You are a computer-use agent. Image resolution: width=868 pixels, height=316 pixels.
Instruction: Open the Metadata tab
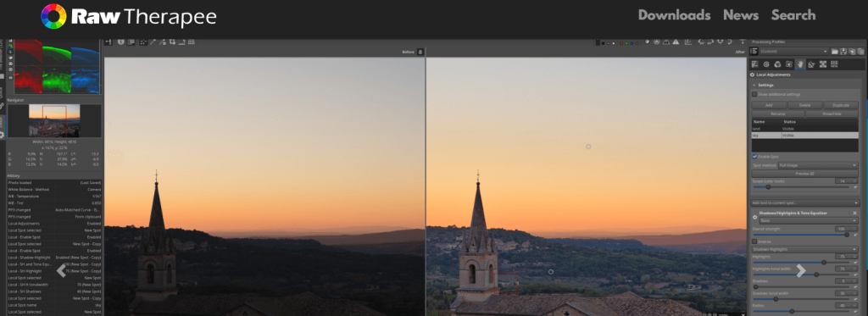click(834, 64)
